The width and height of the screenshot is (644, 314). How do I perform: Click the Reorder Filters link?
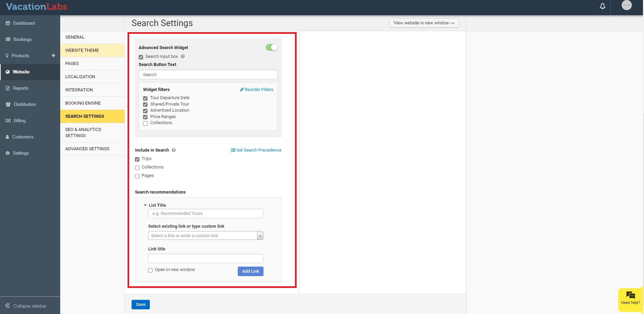(x=256, y=90)
